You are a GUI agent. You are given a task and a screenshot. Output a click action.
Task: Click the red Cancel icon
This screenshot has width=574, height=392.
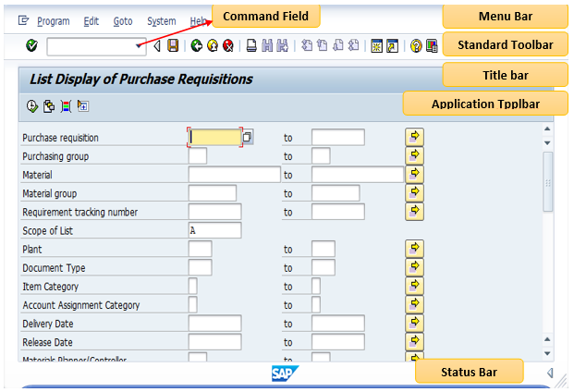227,45
